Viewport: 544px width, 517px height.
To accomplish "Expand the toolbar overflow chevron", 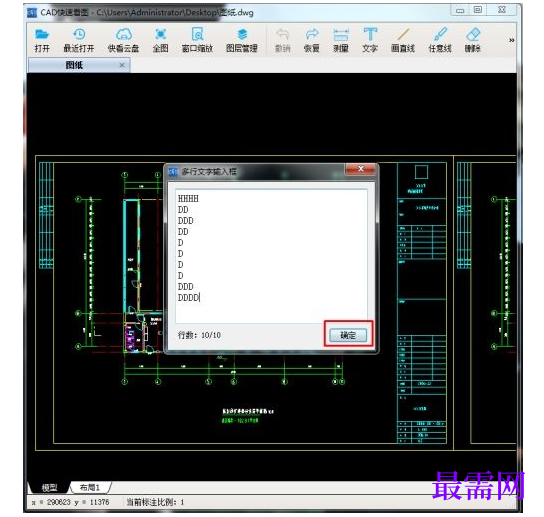I will click(x=511, y=40).
